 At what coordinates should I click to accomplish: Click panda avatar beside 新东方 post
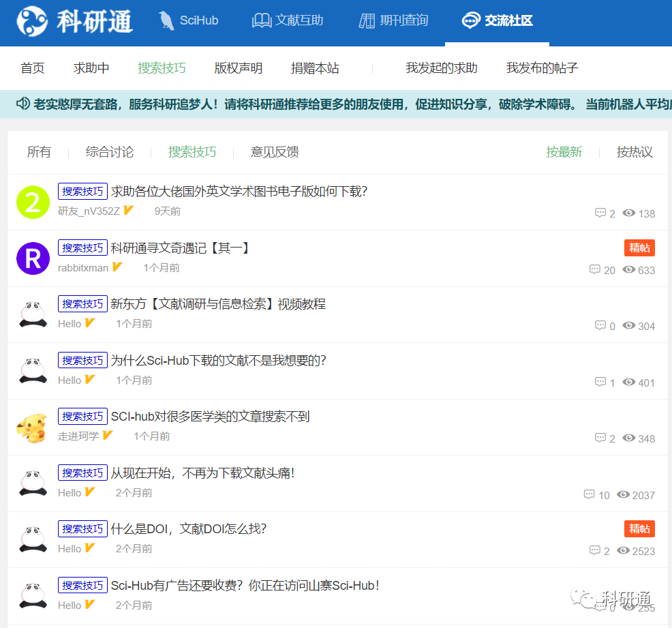pyautogui.click(x=33, y=314)
